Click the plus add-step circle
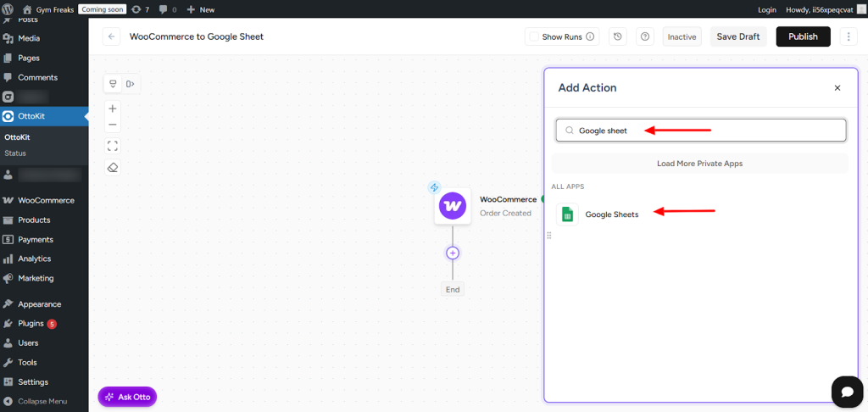 point(453,253)
